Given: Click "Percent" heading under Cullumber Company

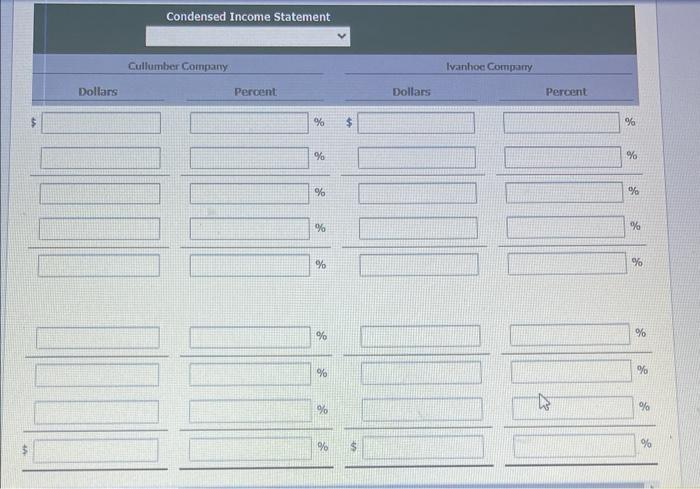Looking at the screenshot, I should (x=255, y=92).
